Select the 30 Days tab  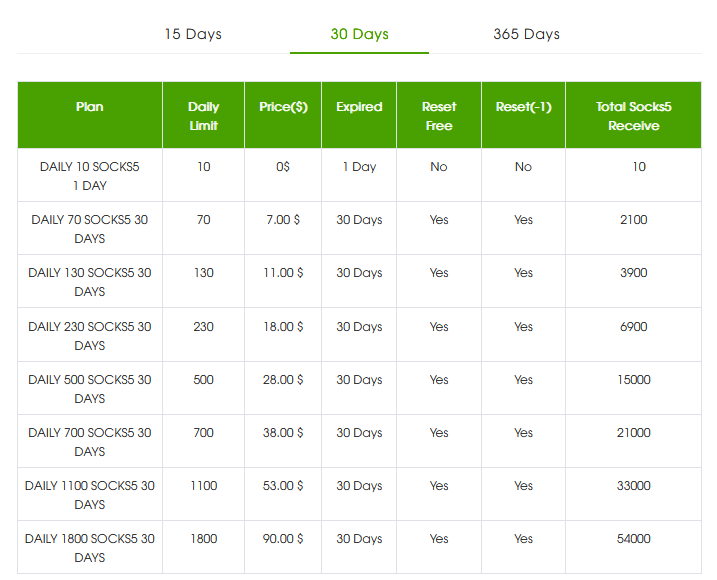(359, 34)
